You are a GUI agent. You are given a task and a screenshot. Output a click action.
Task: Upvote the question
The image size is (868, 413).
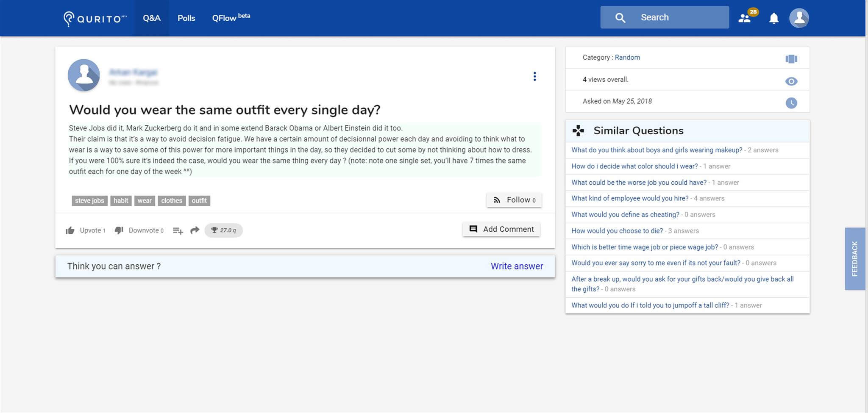(x=85, y=230)
